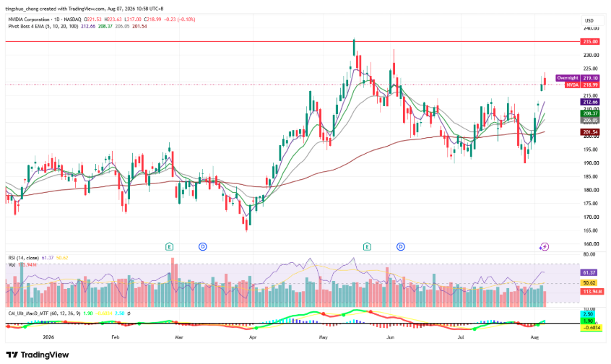Click the 225.00 price scale label
Viewport: 611px width, 364px height.
[591, 69]
